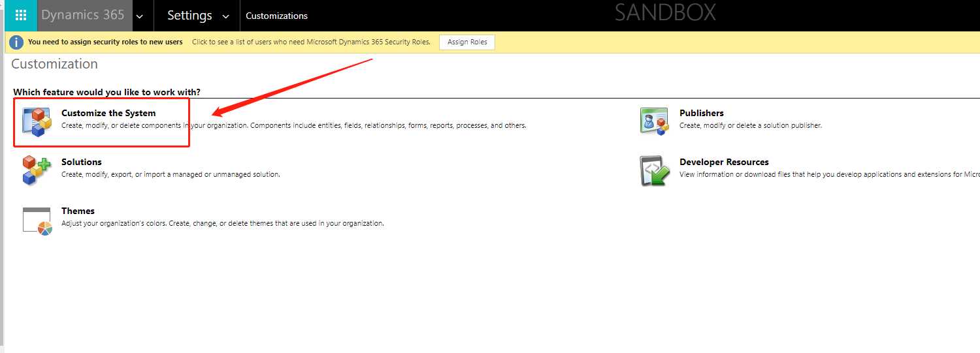
Task: Click the Dynamics 365 home label
Action: [x=82, y=15]
